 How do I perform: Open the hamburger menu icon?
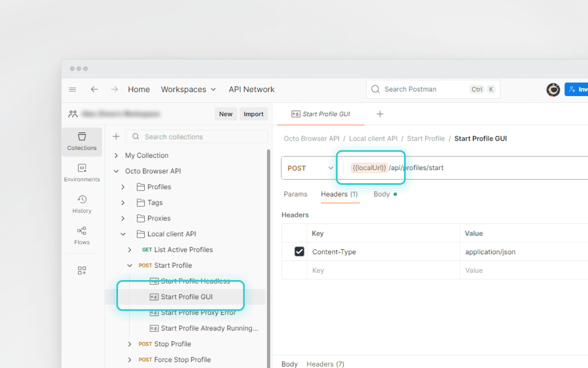72,90
